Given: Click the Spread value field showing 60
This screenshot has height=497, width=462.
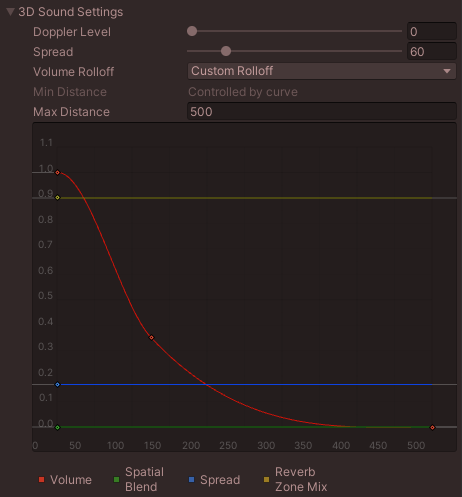Looking at the screenshot, I should click(x=432, y=52).
